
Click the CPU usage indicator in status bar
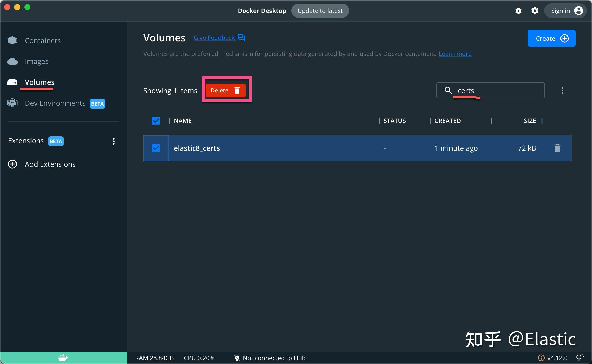point(199,358)
